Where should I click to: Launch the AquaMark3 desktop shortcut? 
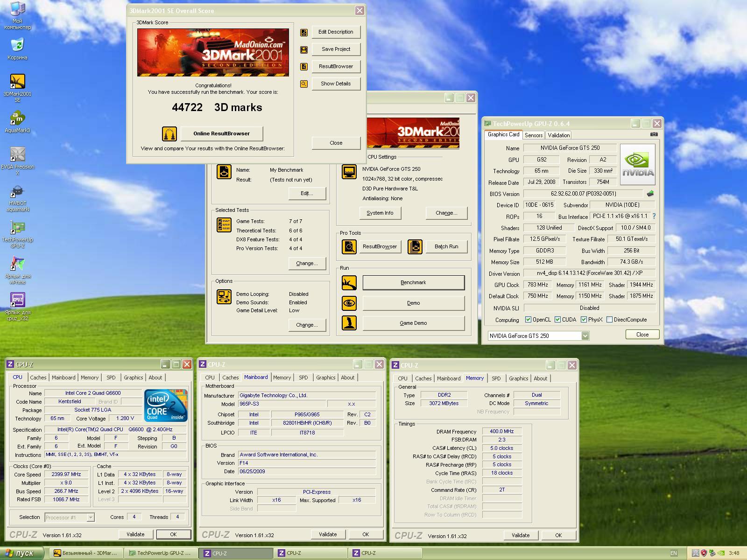(17, 122)
